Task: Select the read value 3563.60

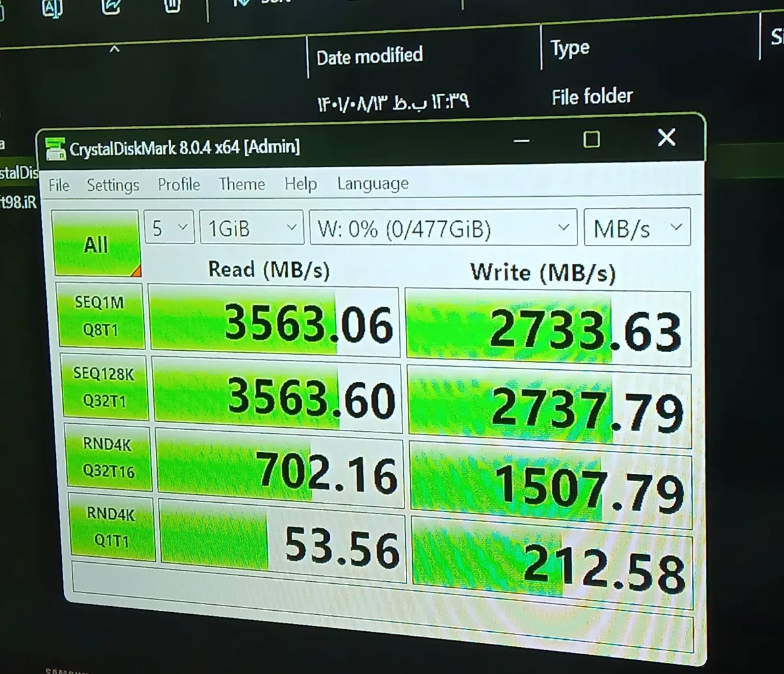Action: point(278,396)
